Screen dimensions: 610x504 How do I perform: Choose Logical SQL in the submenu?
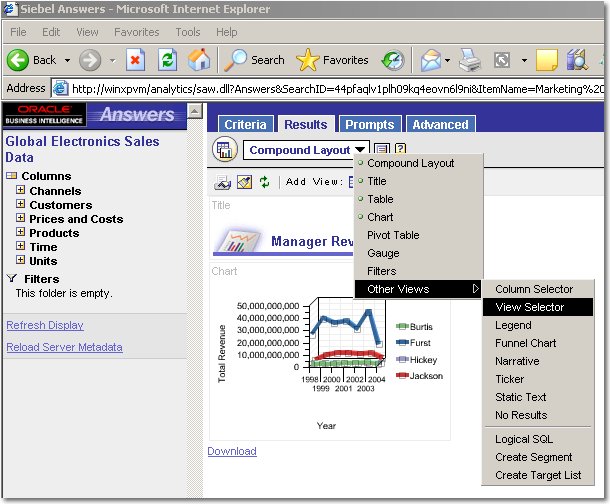[538, 439]
